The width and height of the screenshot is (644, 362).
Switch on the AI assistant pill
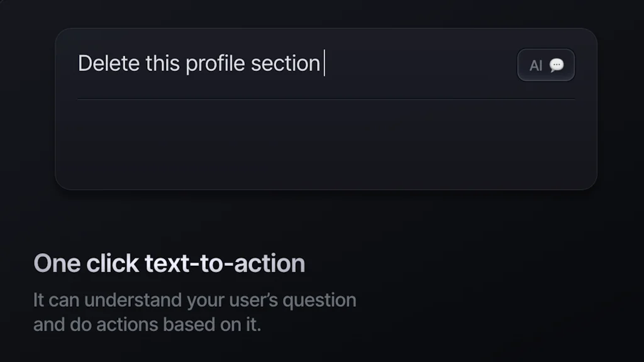coord(546,65)
